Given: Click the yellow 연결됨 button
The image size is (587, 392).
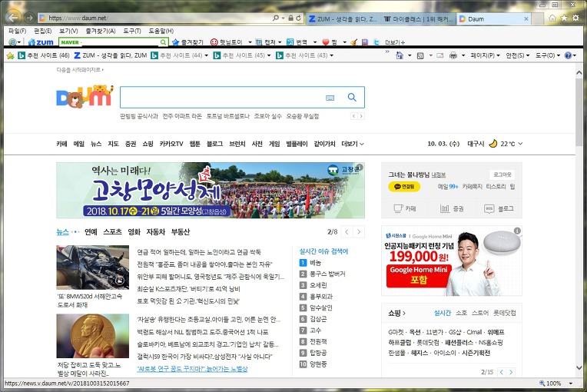Looking at the screenshot, I should [404, 187].
